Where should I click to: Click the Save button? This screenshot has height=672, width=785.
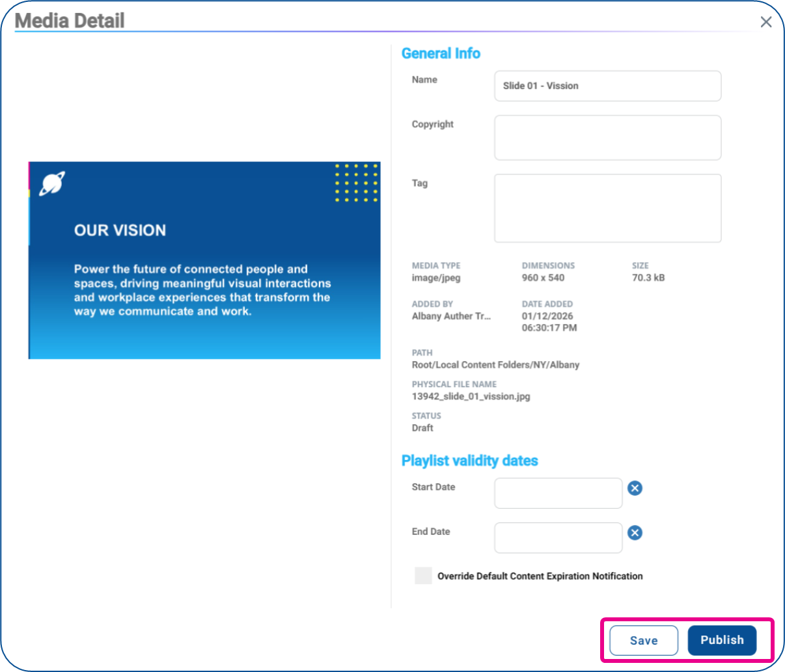(x=644, y=640)
